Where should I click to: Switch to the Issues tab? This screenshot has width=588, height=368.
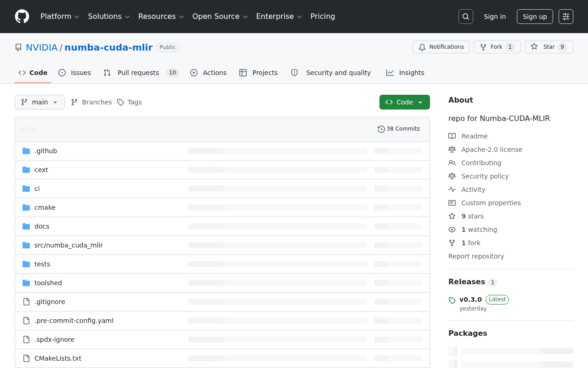click(75, 73)
